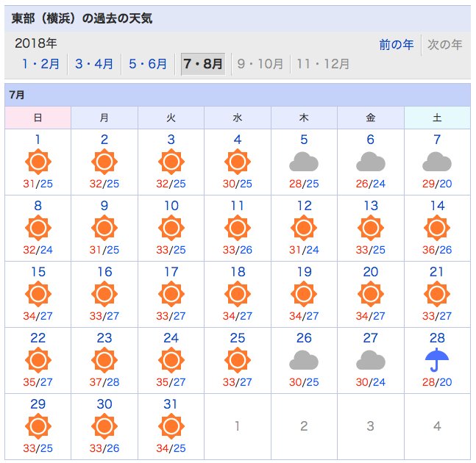Click the 28/20 temperature on July 28
The width and height of the screenshot is (476, 463).
click(x=437, y=382)
